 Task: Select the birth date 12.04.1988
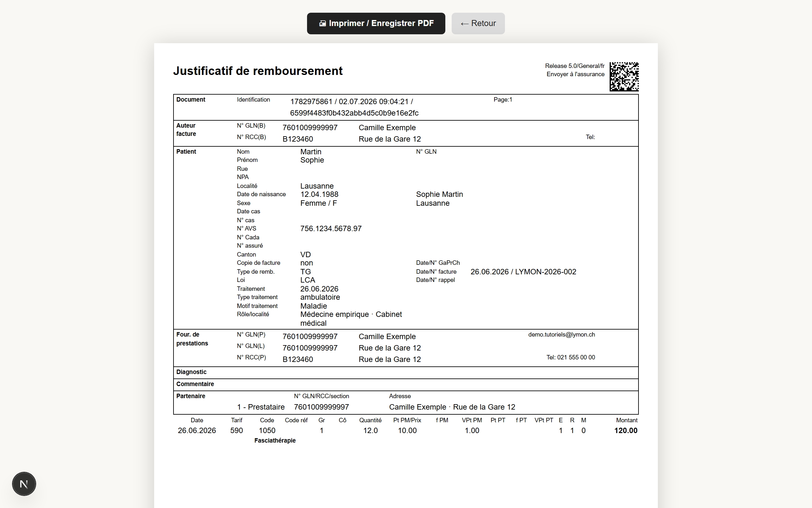(x=319, y=195)
